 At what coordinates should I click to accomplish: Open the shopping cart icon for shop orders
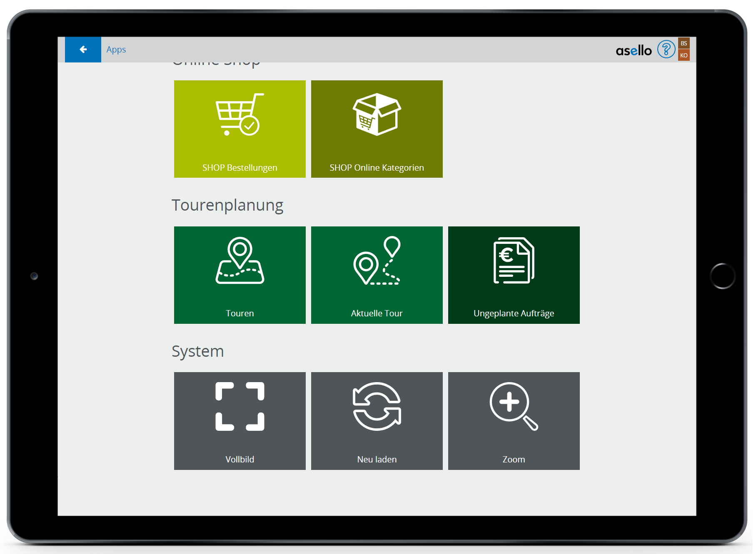point(240,115)
